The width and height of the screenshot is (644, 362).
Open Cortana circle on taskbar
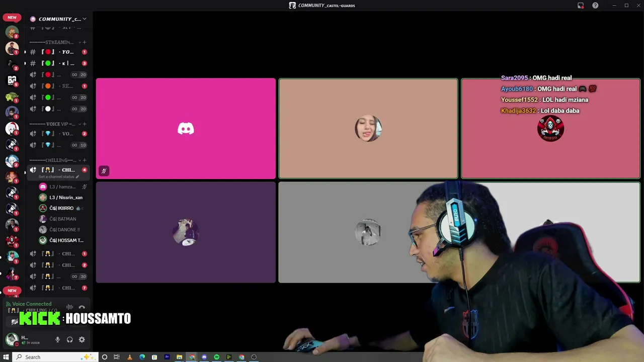coord(105,357)
